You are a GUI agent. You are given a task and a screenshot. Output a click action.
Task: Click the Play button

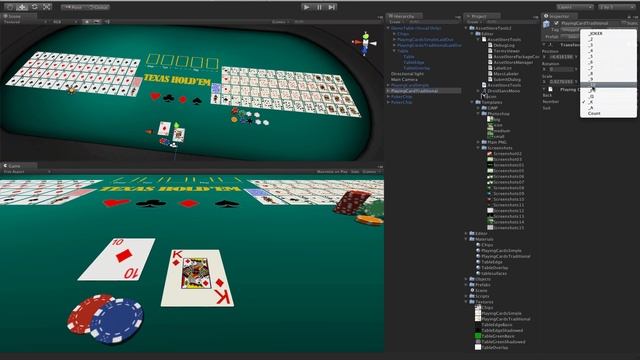[307, 7]
